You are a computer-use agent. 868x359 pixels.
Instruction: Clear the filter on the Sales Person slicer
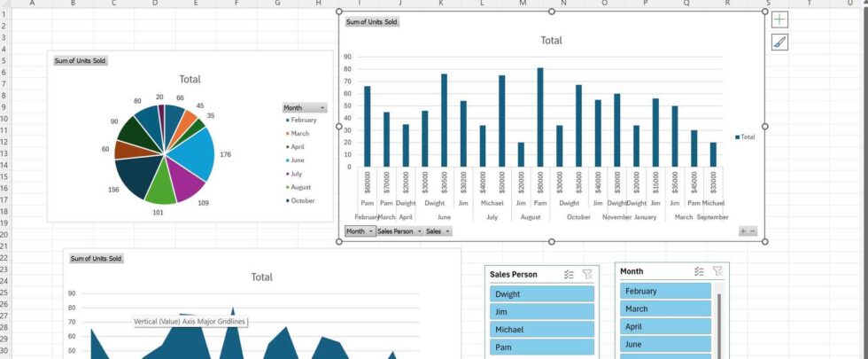(x=587, y=275)
